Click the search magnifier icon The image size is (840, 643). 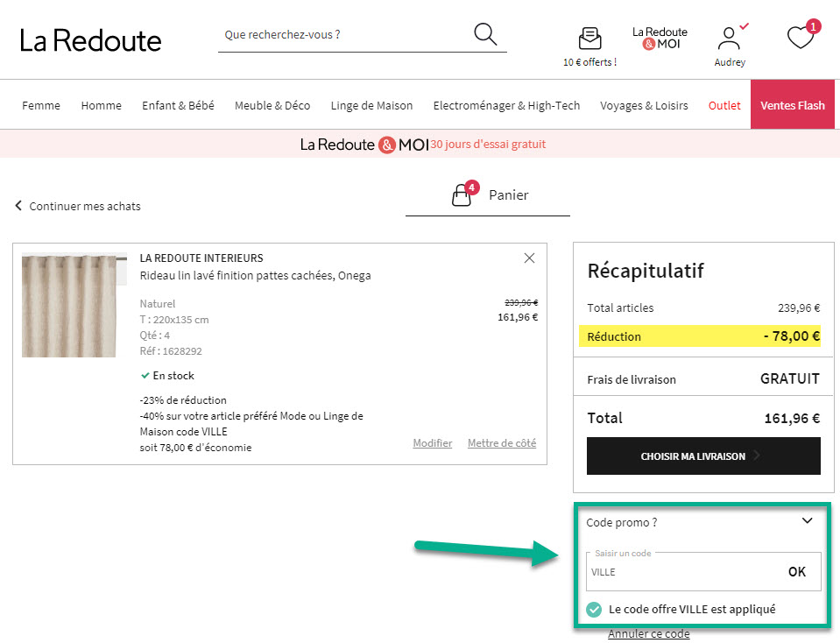click(485, 34)
